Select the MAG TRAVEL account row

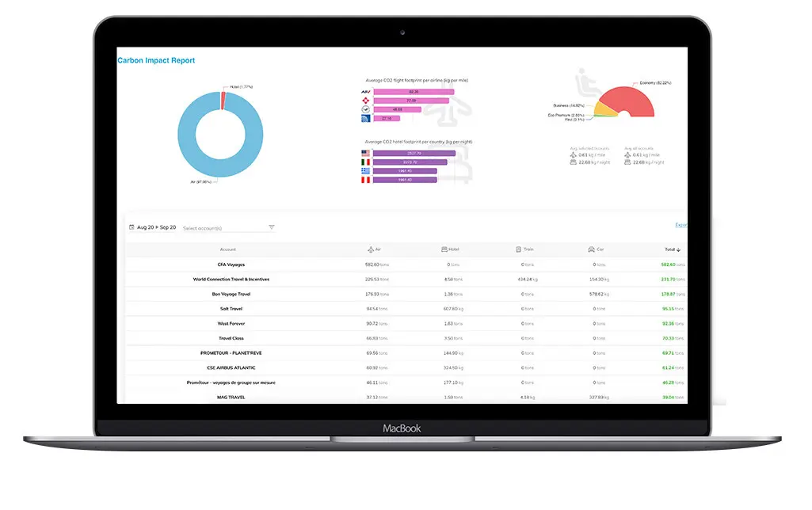[x=231, y=398]
